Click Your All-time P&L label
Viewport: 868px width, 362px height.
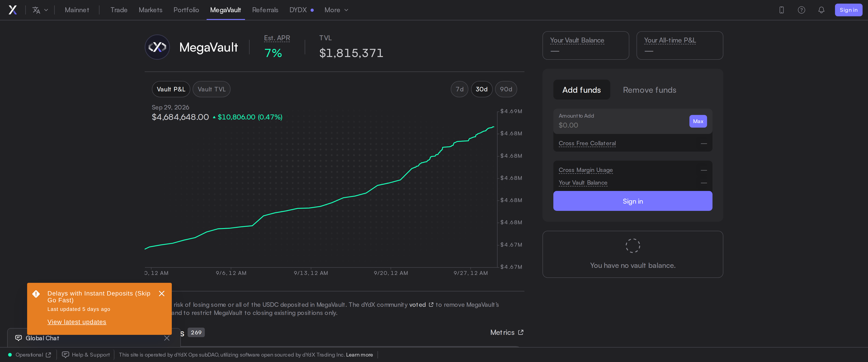(670, 40)
